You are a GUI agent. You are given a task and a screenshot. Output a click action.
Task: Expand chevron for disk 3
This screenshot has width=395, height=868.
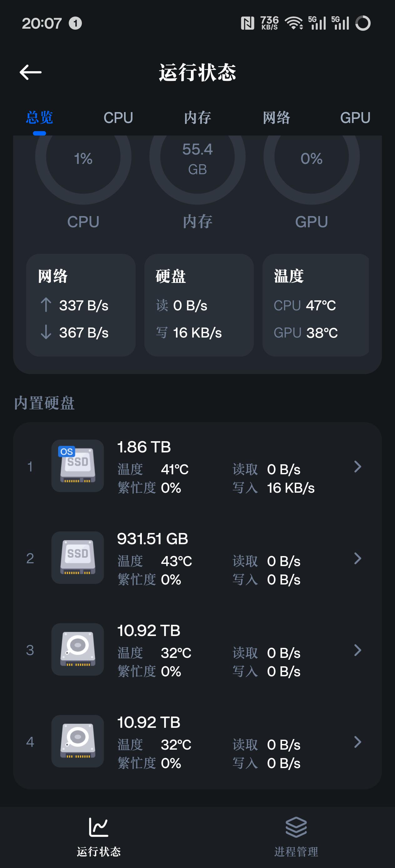click(x=357, y=650)
